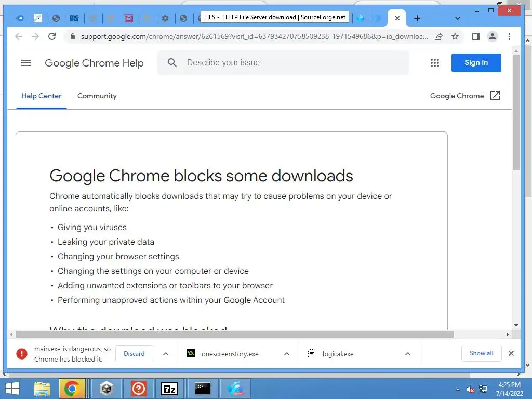
Task: Open the Community tab
Action: tap(97, 96)
